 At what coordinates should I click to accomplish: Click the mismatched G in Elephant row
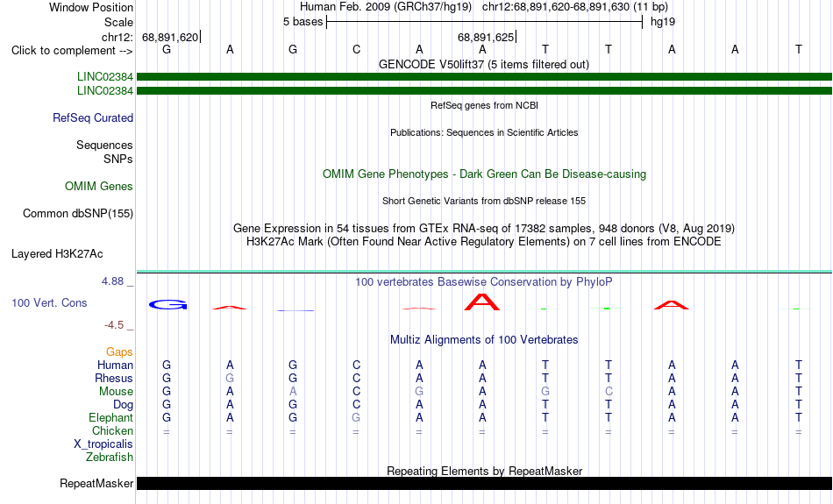click(356, 418)
